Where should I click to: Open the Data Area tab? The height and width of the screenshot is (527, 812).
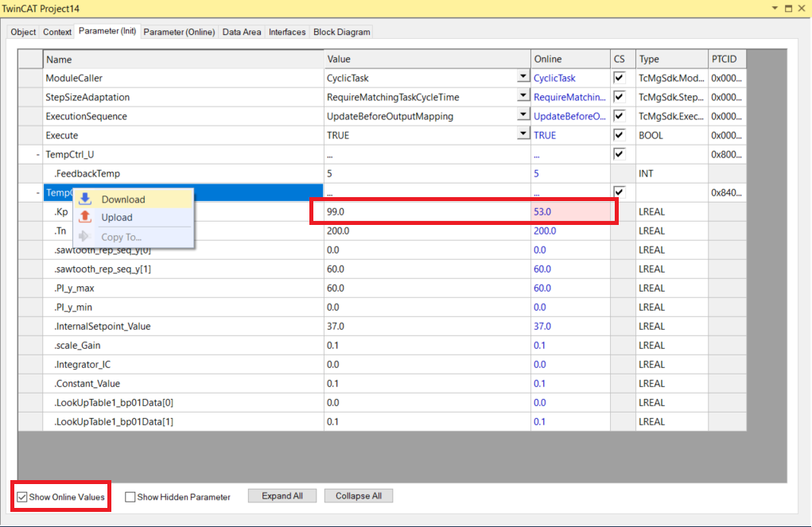click(x=241, y=32)
